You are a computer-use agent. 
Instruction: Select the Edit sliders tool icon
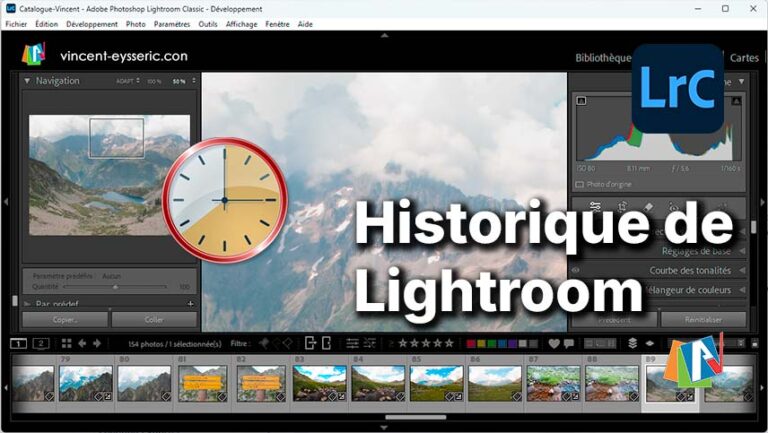pos(596,207)
